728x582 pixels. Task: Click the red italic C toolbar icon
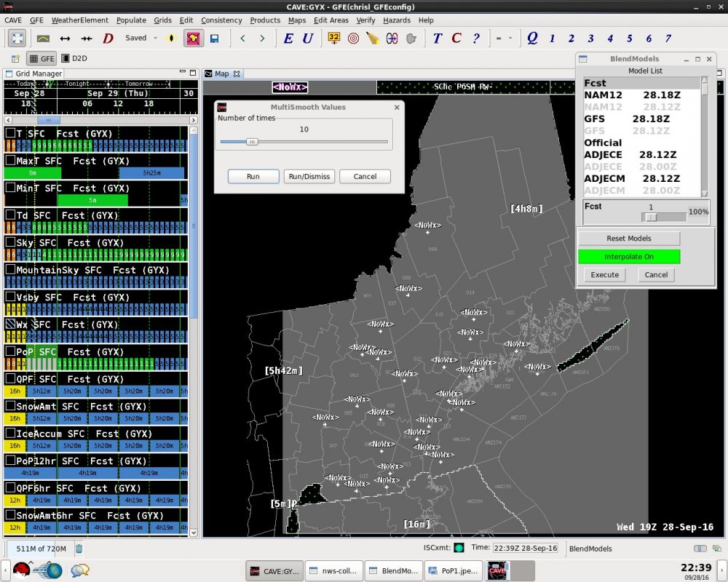point(456,39)
